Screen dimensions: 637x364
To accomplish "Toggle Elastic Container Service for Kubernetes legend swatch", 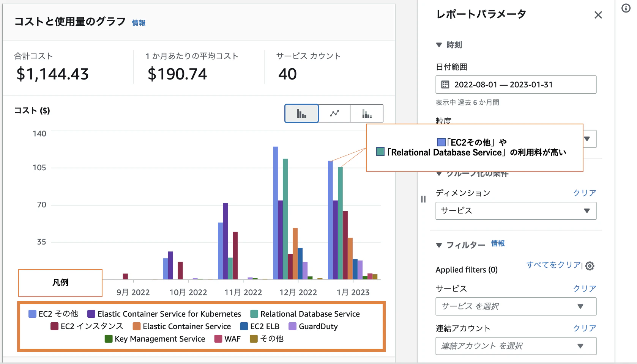I will tap(91, 314).
